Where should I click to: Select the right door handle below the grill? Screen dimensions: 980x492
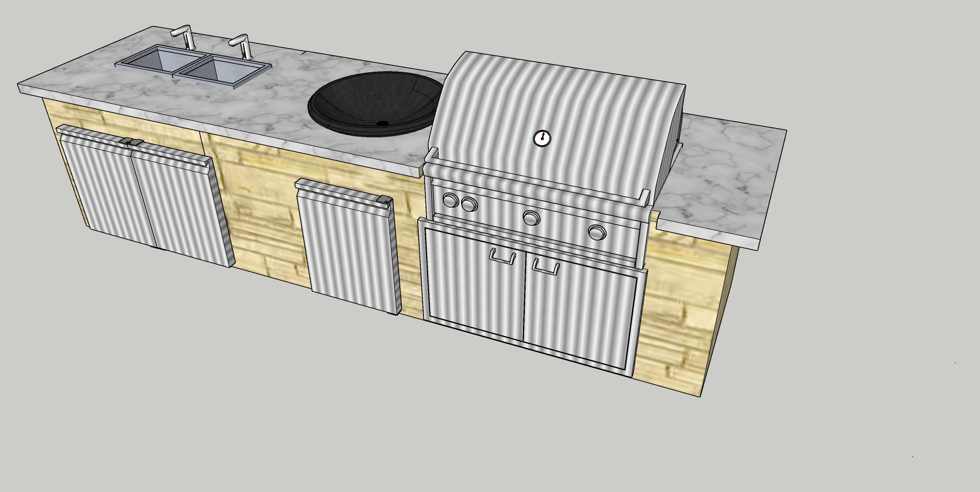pos(546,266)
